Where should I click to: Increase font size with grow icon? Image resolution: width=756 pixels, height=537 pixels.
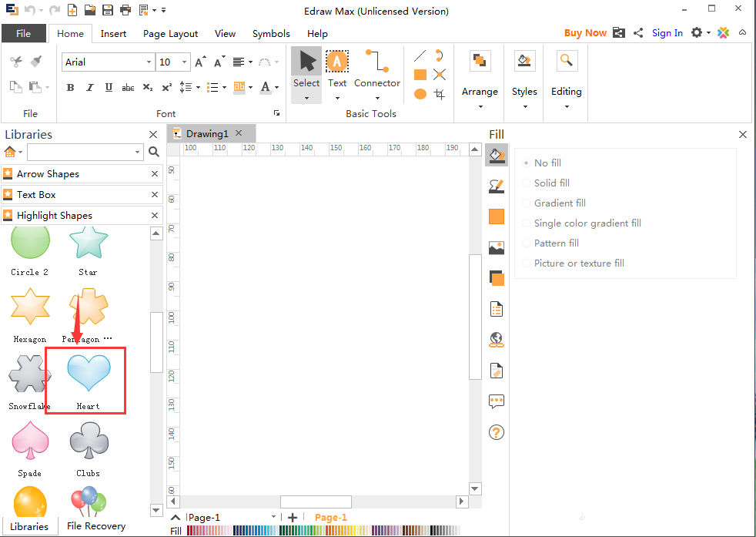point(200,62)
